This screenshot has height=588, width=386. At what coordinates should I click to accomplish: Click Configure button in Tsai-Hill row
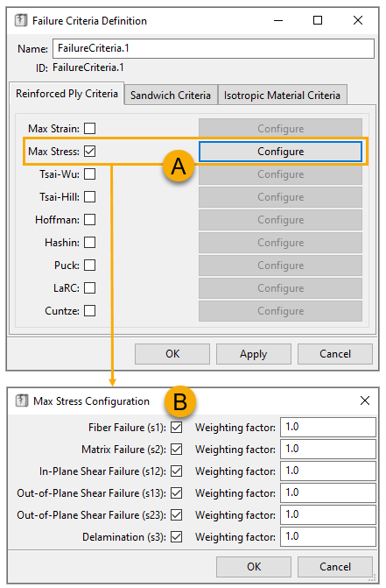[280, 197]
